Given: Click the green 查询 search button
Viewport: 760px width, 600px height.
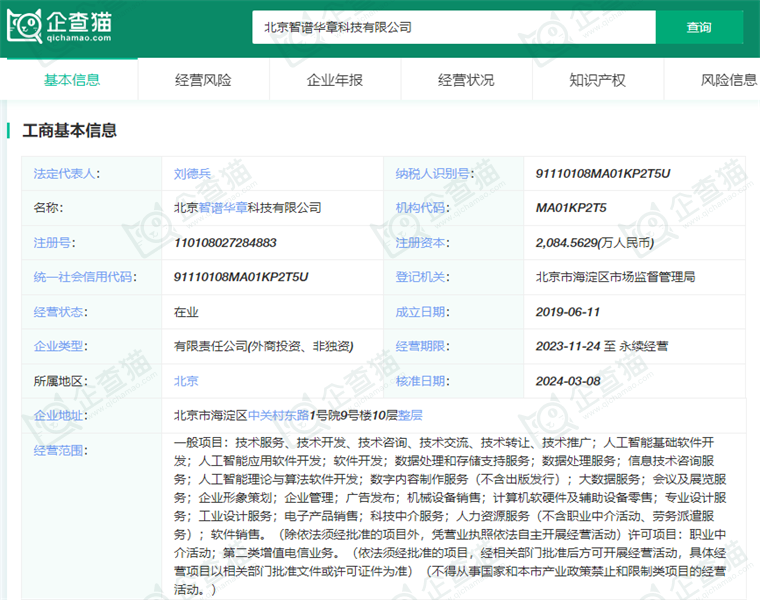Looking at the screenshot, I should coord(699,27).
